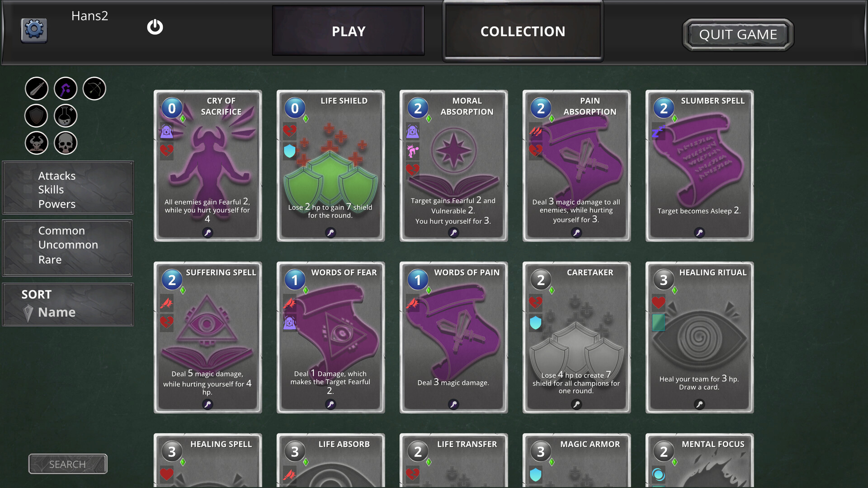
Task: Select the sword class filter icon
Action: pyautogui.click(x=37, y=89)
